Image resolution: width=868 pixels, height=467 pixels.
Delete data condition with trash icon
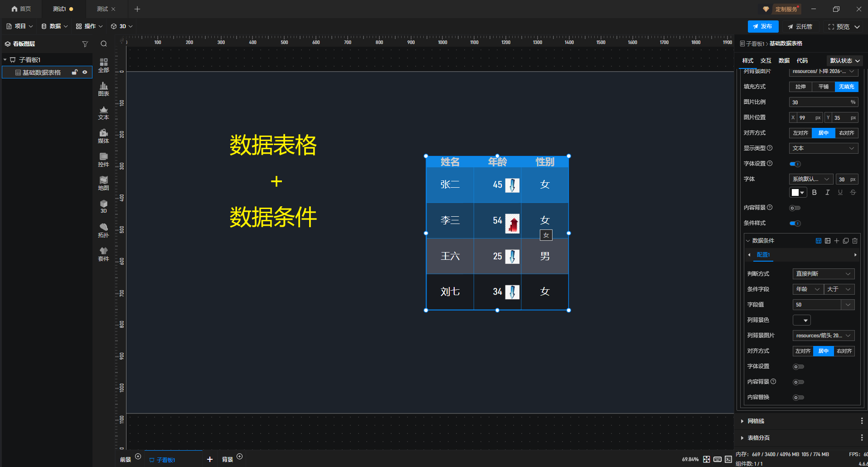[x=855, y=241]
